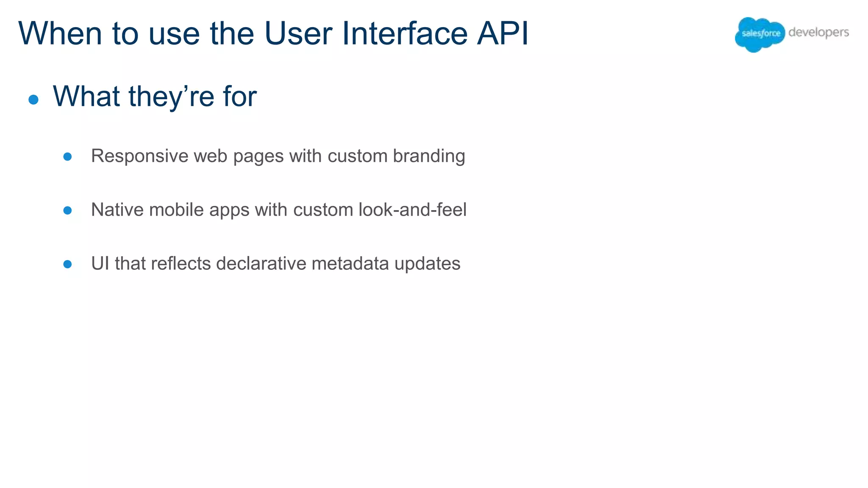Click the blue bullet before 'What they're for'
This screenshot has height=488, width=868.
coord(33,100)
